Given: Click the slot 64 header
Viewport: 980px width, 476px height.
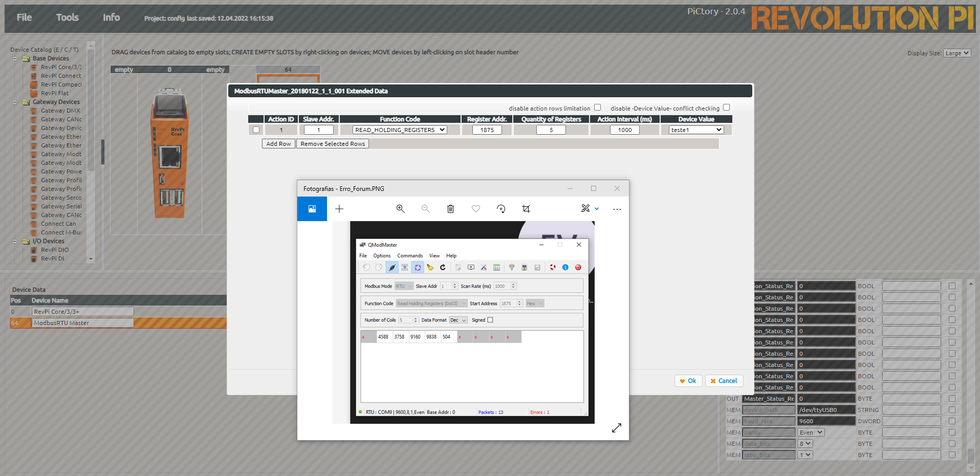Looking at the screenshot, I should [288, 70].
